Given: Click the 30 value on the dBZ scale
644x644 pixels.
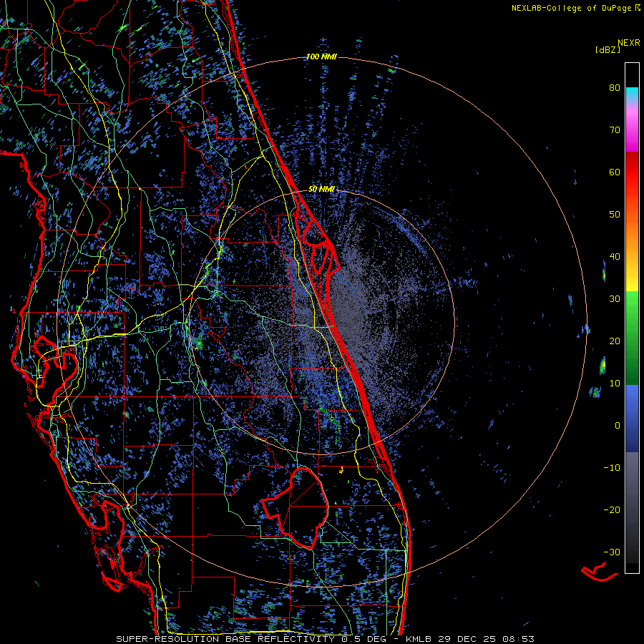Looking at the screenshot, I should (x=615, y=298).
